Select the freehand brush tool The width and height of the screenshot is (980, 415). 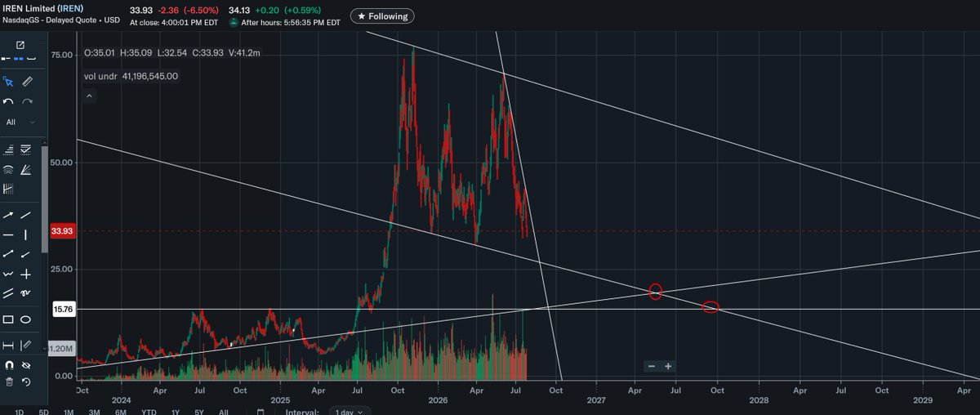tap(26, 293)
